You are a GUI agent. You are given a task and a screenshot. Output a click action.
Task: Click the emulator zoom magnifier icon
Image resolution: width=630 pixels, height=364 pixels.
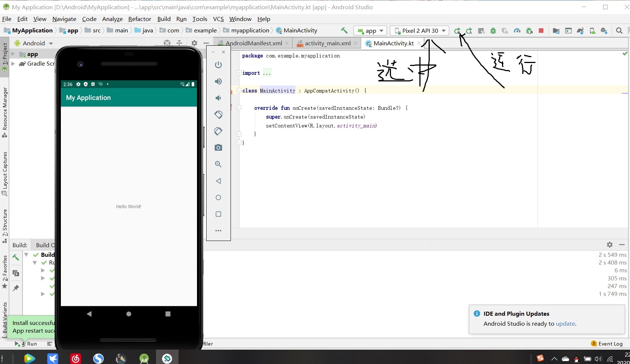pyautogui.click(x=218, y=164)
